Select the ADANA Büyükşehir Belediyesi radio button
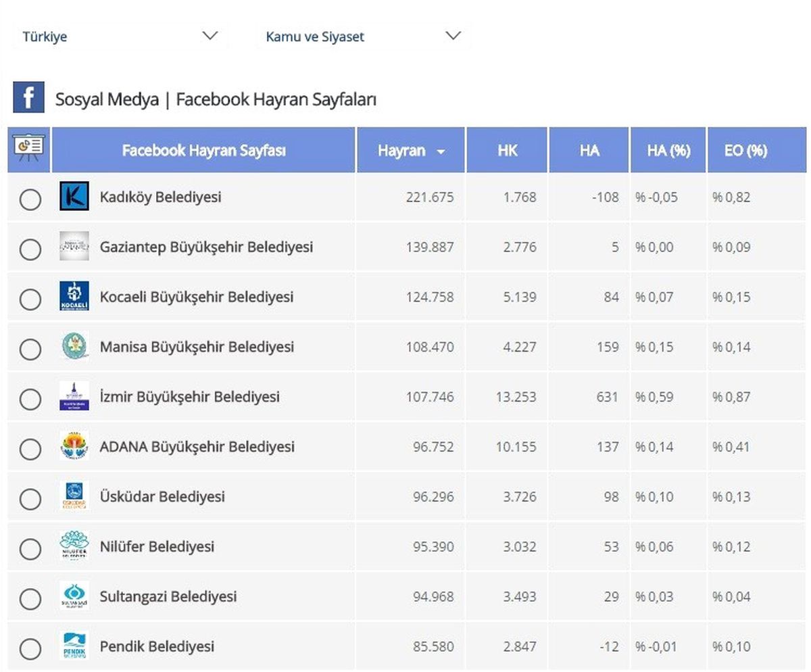The width and height of the screenshot is (811, 672). click(30, 449)
